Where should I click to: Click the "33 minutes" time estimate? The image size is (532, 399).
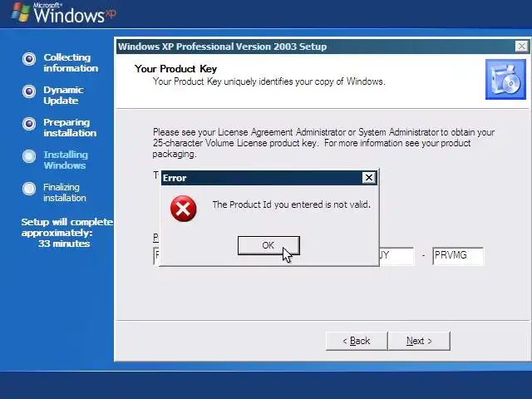(64, 244)
